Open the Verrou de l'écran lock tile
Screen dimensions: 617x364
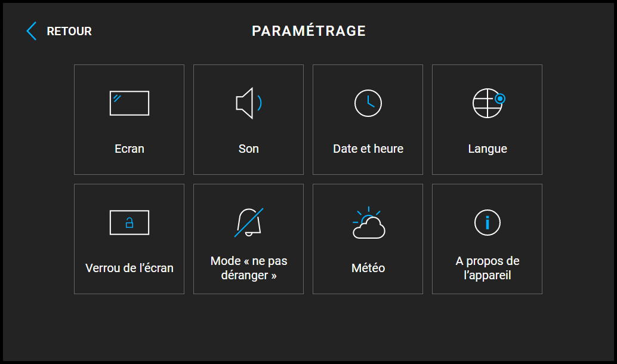[x=129, y=239]
